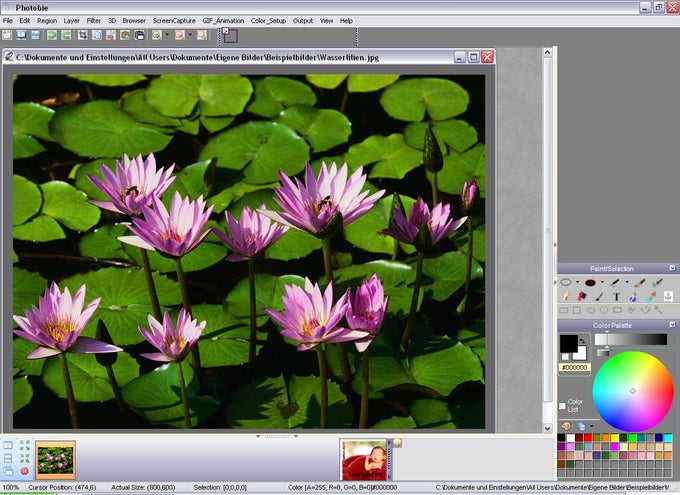Select the anchor tool icon
The width and height of the screenshot is (680, 495).
pyautogui.click(x=668, y=296)
